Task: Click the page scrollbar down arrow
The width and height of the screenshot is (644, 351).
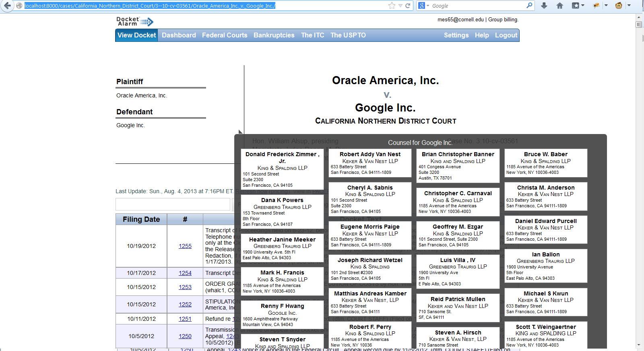Action: tap(639, 345)
